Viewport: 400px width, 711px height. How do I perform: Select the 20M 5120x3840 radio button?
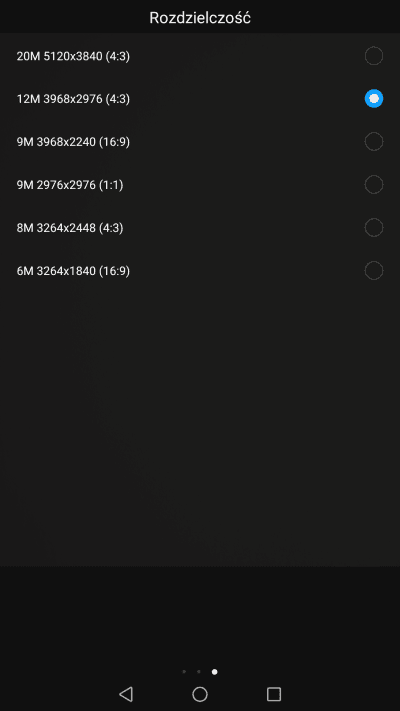tap(374, 56)
